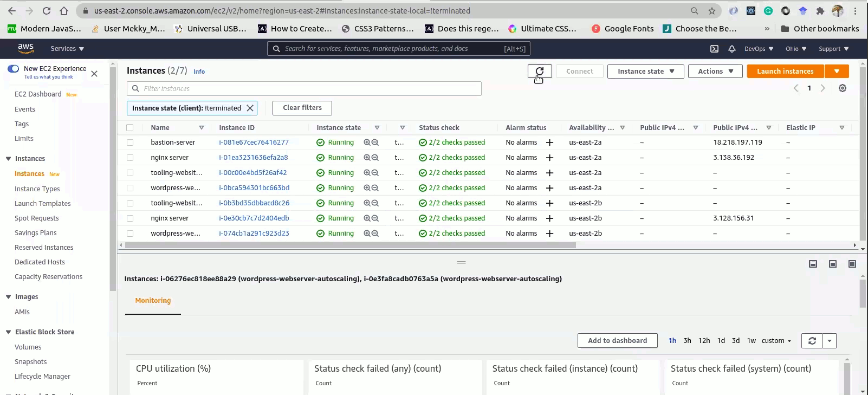Viewport: 868px width, 395px height.
Task: Go to the next page of instances
Action: tap(822, 88)
